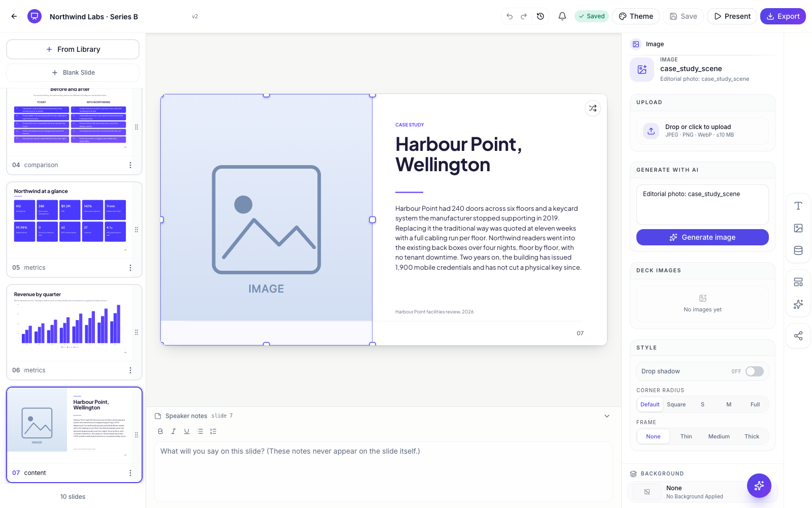Open options menu for slide 07 content
812x508 pixels.
130,473
